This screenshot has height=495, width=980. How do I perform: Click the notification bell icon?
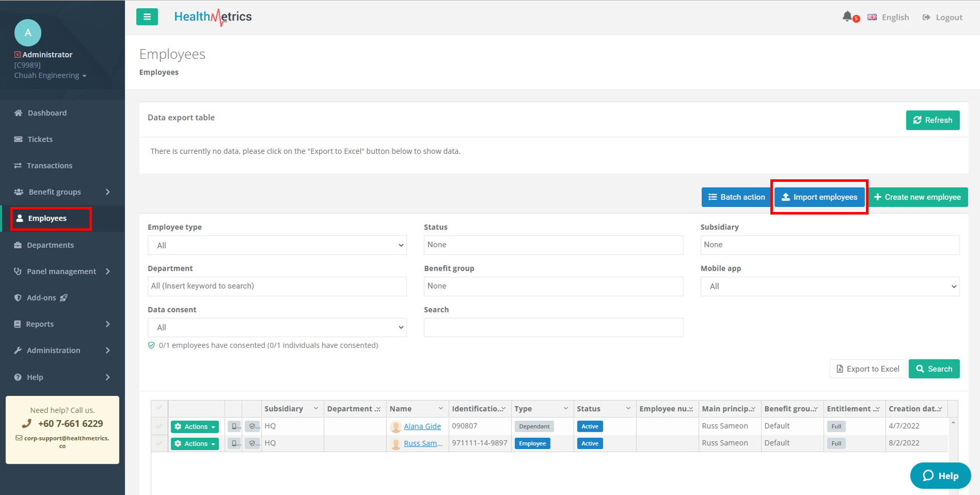coord(847,16)
